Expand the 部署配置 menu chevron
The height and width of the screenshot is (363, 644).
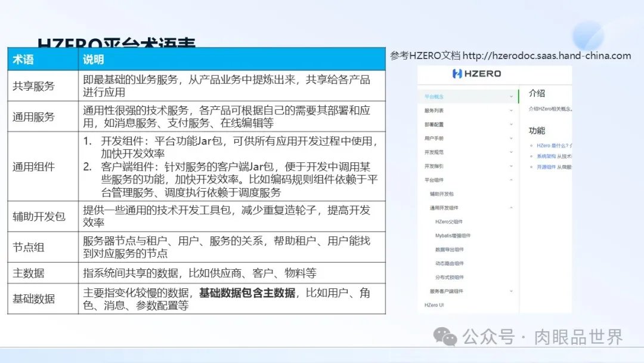(511, 124)
